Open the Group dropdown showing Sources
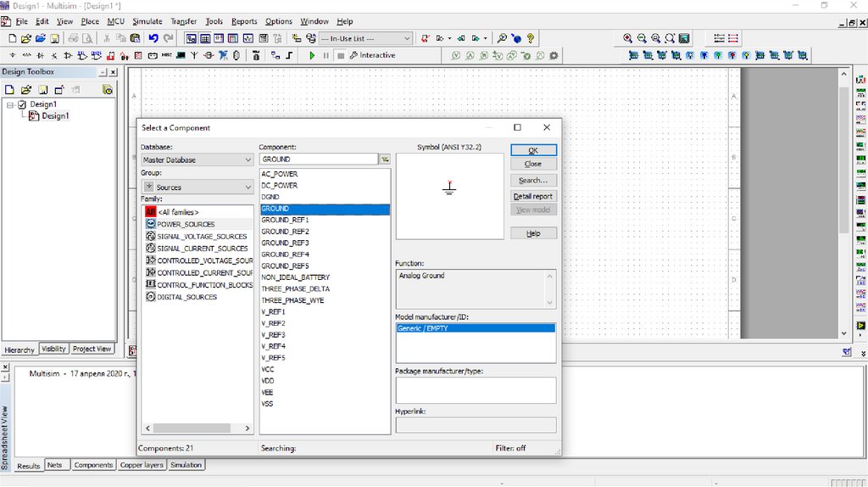This screenshot has width=868, height=487. (197, 187)
